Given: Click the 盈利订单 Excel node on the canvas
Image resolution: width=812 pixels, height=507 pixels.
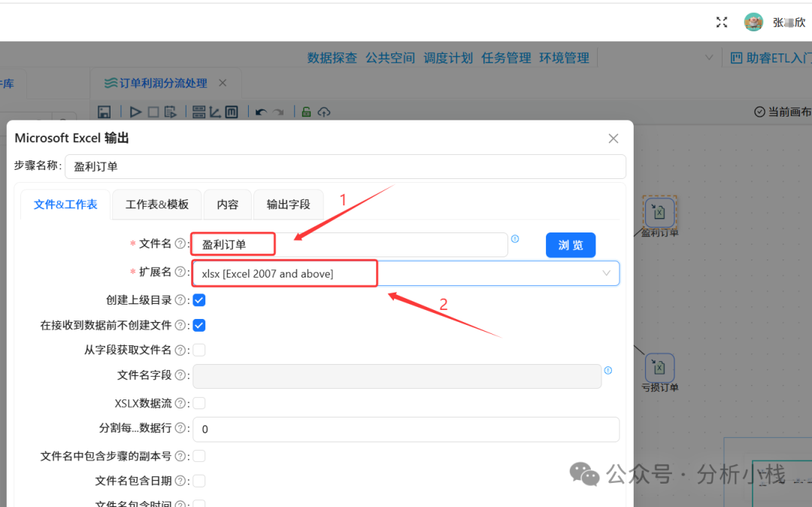Looking at the screenshot, I should pos(659,212).
